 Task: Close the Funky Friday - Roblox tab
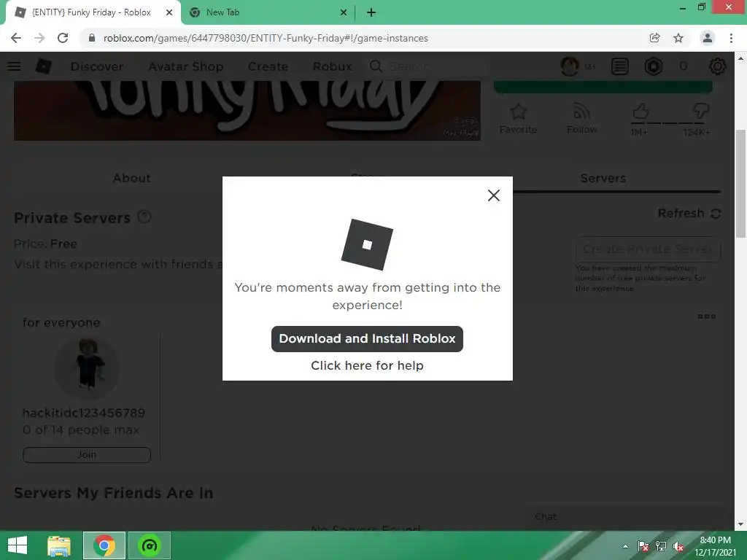pos(169,13)
